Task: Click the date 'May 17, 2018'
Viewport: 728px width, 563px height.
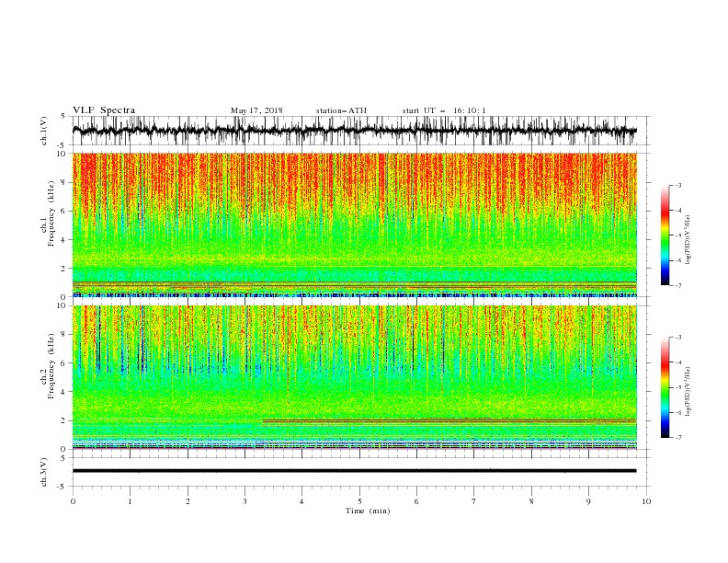Action: point(256,110)
